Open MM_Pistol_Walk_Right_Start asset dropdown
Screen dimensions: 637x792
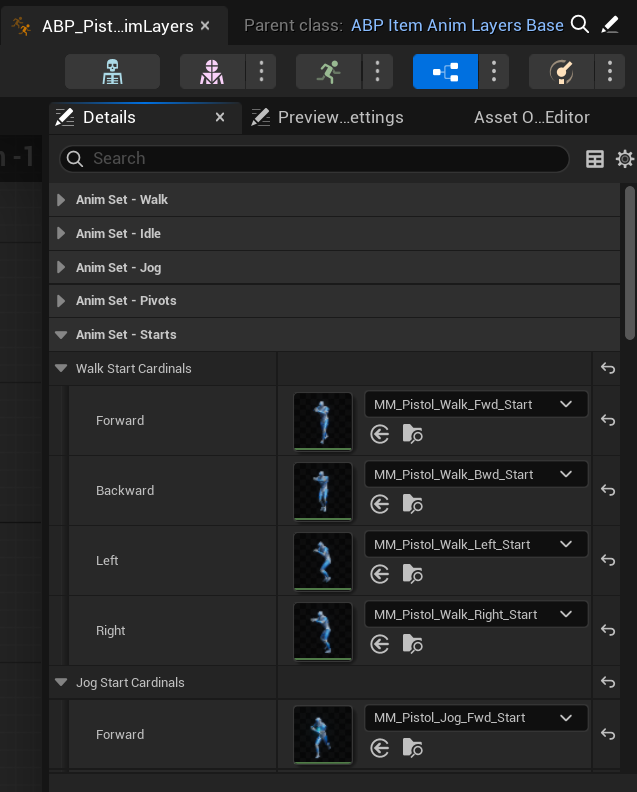coord(476,615)
